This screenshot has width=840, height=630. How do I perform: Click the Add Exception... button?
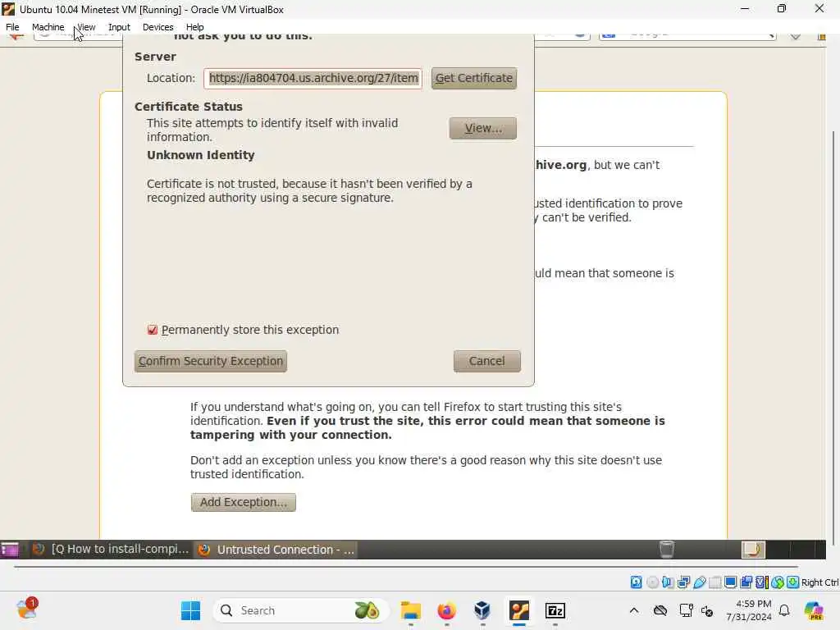pyautogui.click(x=243, y=503)
